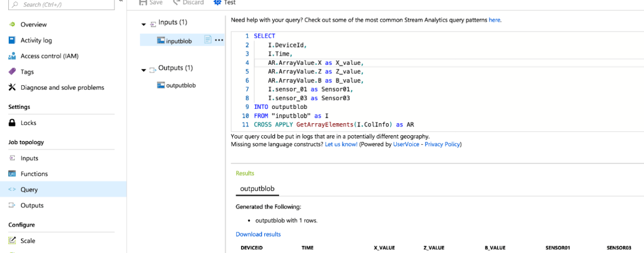
Task: Click the TIME column header
Action: [308, 248]
